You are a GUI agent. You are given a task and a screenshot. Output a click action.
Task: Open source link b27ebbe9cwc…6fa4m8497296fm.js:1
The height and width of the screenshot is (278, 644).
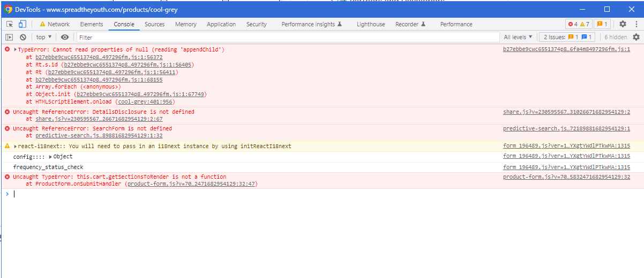[x=566, y=49]
